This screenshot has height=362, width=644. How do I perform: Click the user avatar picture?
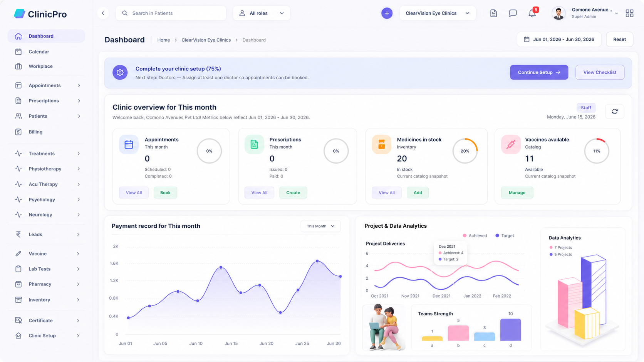[558, 13]
